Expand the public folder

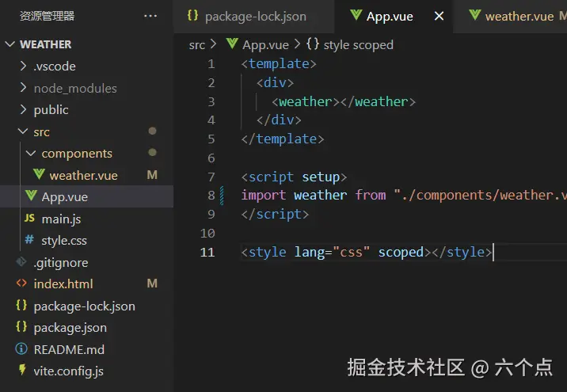tap(23, 109)
